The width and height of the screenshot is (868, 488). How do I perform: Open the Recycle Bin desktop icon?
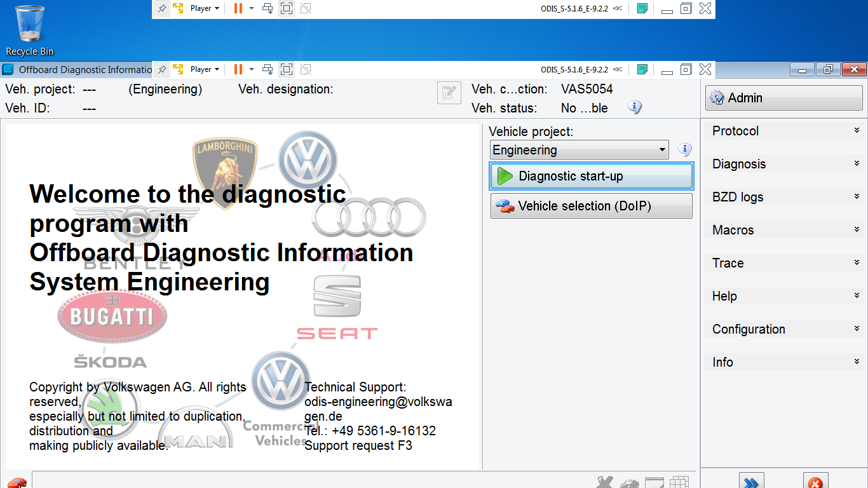click(x=29, y=30)
